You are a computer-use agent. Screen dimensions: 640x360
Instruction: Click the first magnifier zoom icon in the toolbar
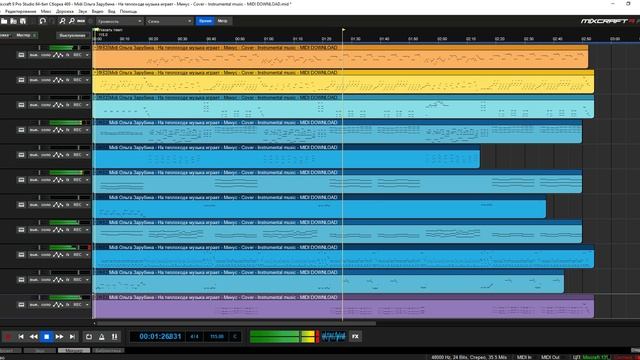(62, 21)
